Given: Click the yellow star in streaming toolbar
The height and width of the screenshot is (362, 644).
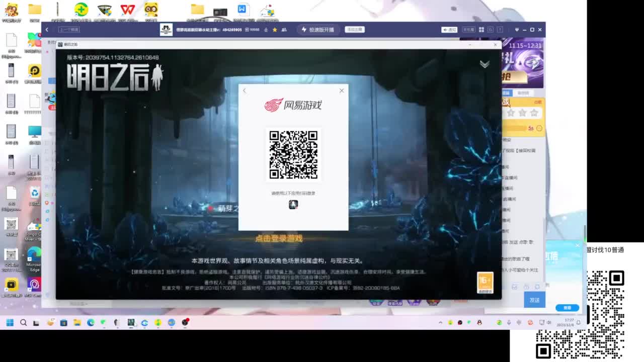Looking at the screenshot, I should point(275,30).
